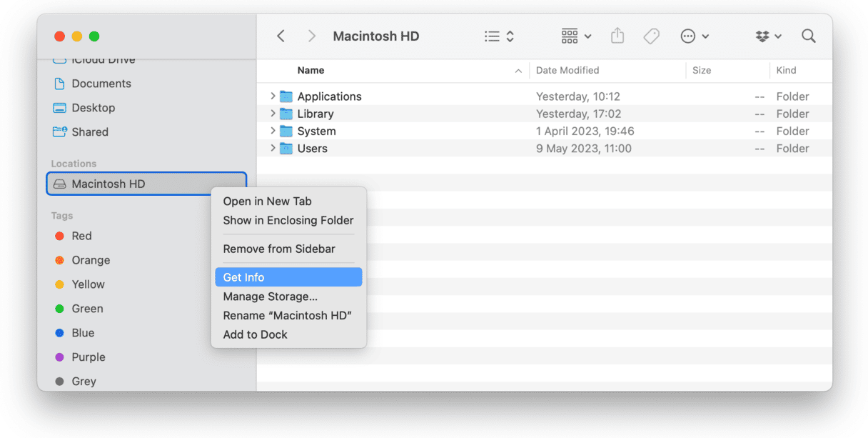Sort by Date Modified column header
The height and width of the screenshot is (438, 868).
click(x=567, y=70)
